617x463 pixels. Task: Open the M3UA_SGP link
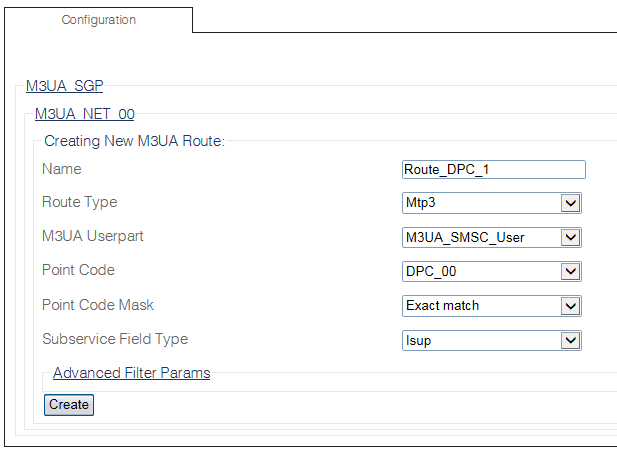click(x=64, y=86)
